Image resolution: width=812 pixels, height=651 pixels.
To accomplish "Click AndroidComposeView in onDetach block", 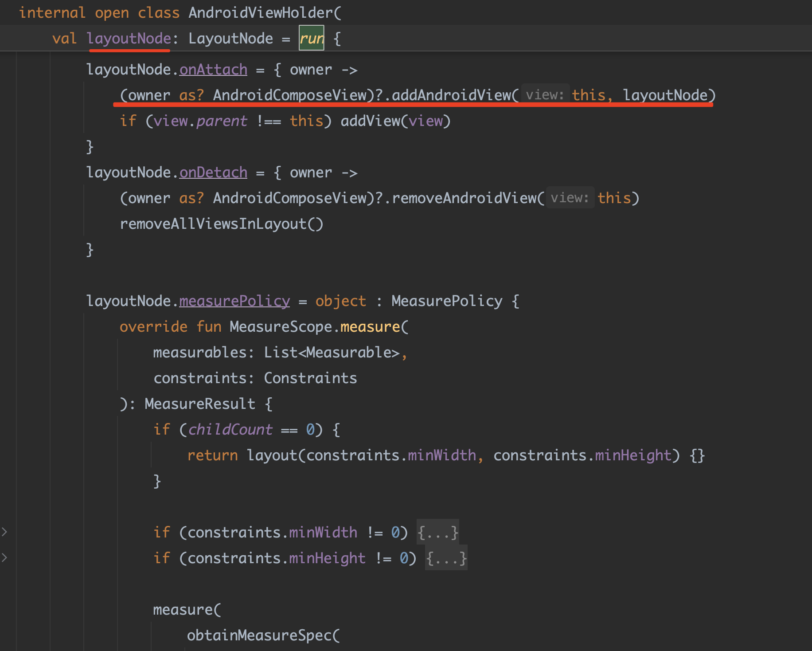I will point(290,198).
